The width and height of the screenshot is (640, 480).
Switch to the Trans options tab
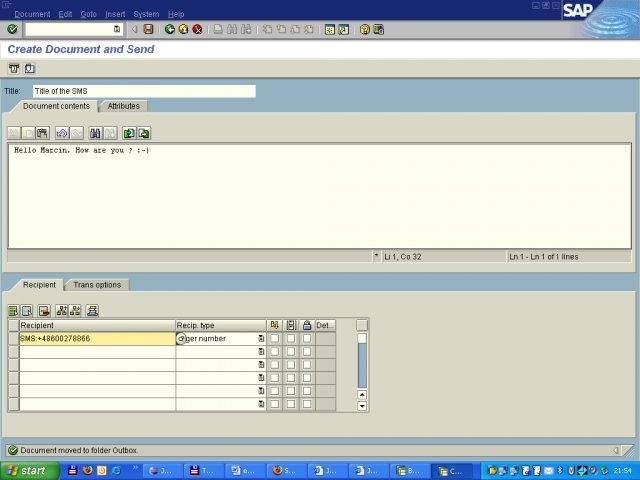(97, 285)
